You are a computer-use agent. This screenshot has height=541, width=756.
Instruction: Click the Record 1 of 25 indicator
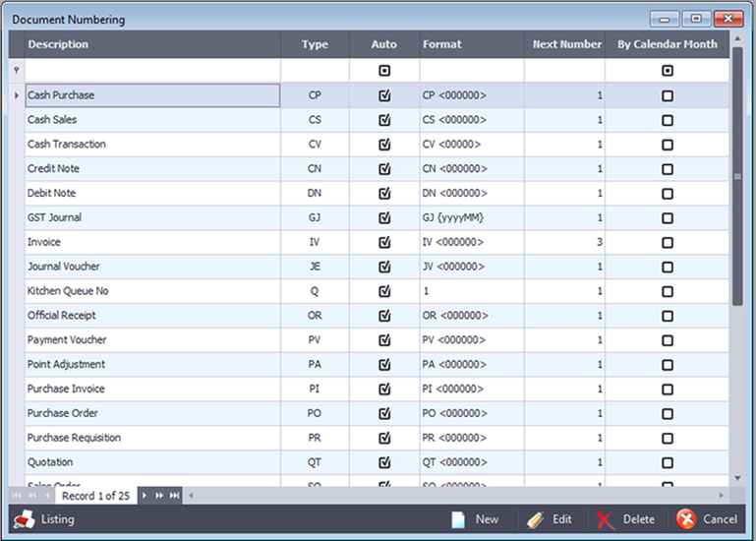[95, 496]
